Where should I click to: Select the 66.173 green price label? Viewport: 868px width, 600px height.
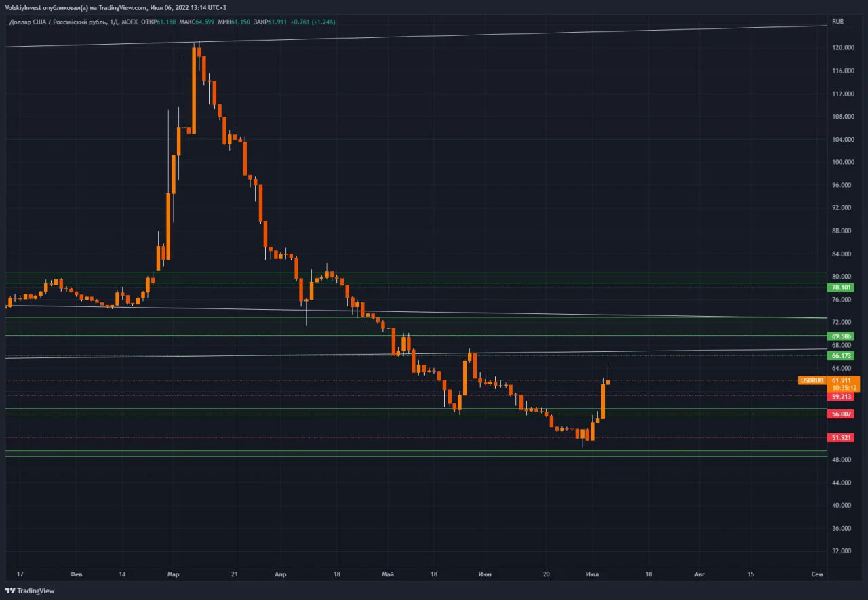[842, 355]
